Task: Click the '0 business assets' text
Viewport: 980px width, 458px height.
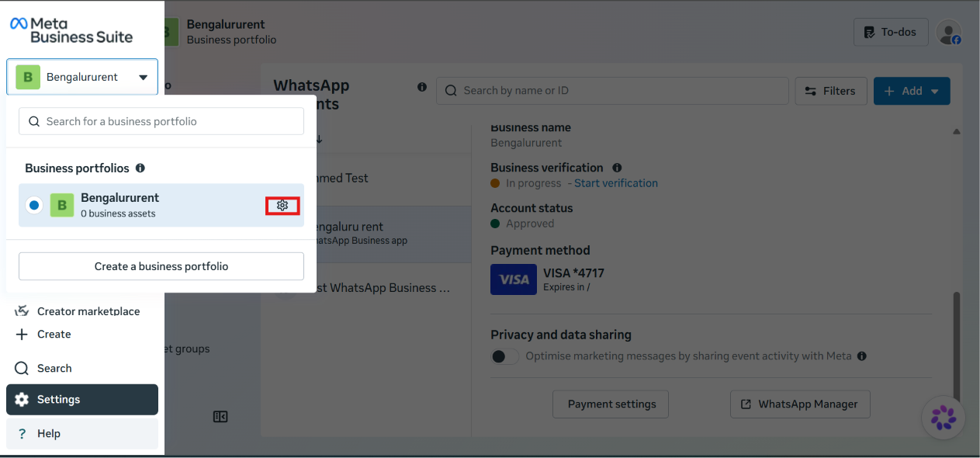Action: tap(118, 214)
